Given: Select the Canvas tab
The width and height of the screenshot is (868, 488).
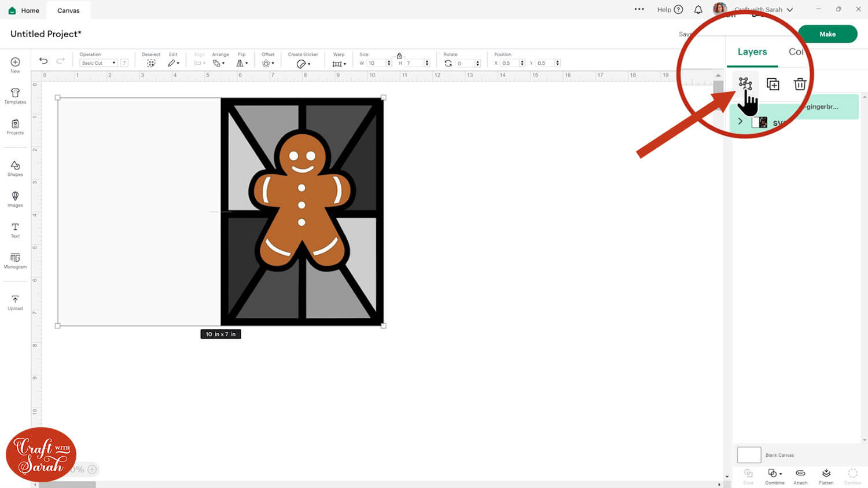Looking at the screenshot, I should click(68, 10).
